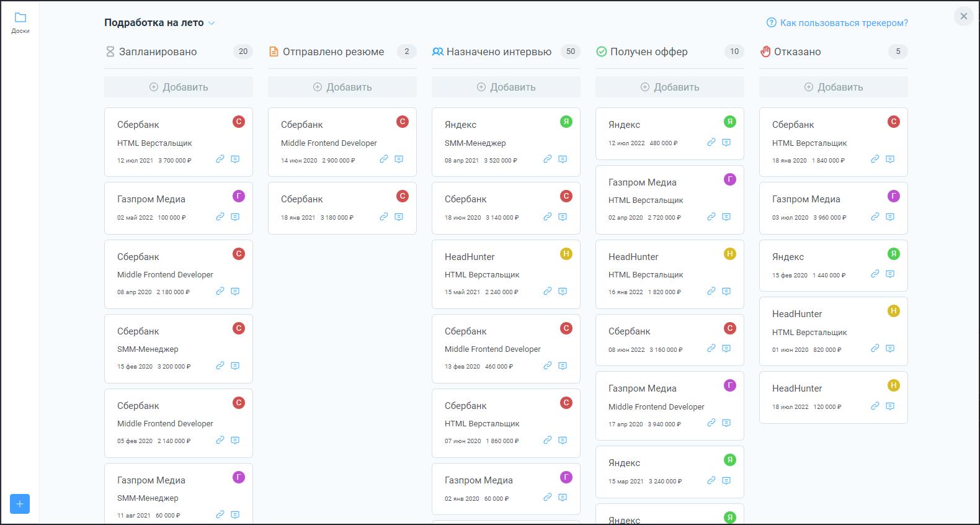Open comments on the 03 июл 2020 card
The width and height of the screenshot is (980, 525).
[x=890, y=217]
